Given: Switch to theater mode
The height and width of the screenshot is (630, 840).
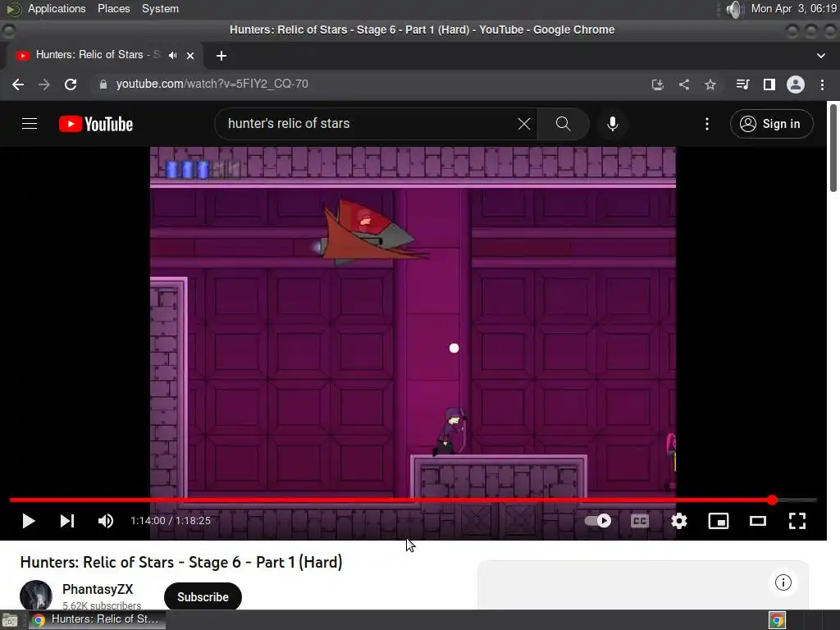Looking at the screenshot, I should tap(757, 521).
